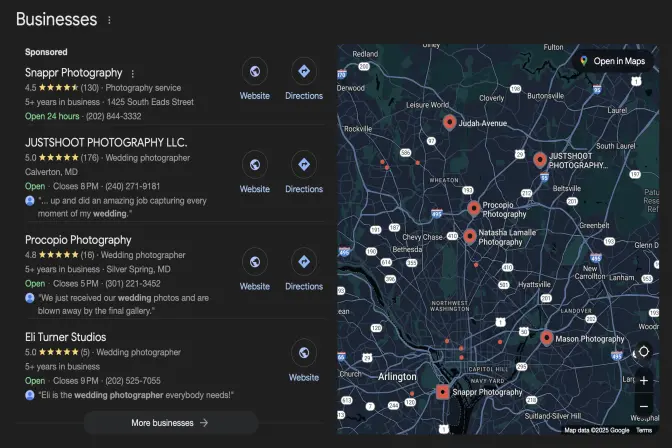Open the Procopio Photography listing title
The height and width of the screenshot is (448, 672).
coord(78,240)
